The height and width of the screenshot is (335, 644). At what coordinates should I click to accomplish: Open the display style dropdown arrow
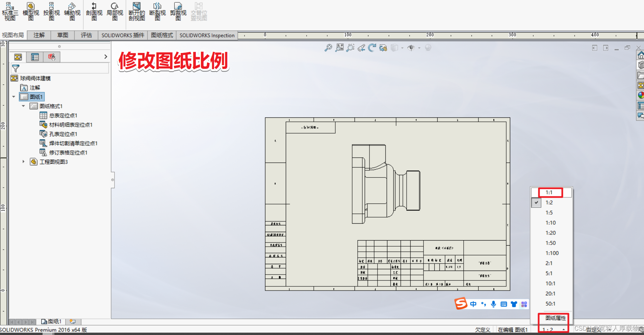402,48
